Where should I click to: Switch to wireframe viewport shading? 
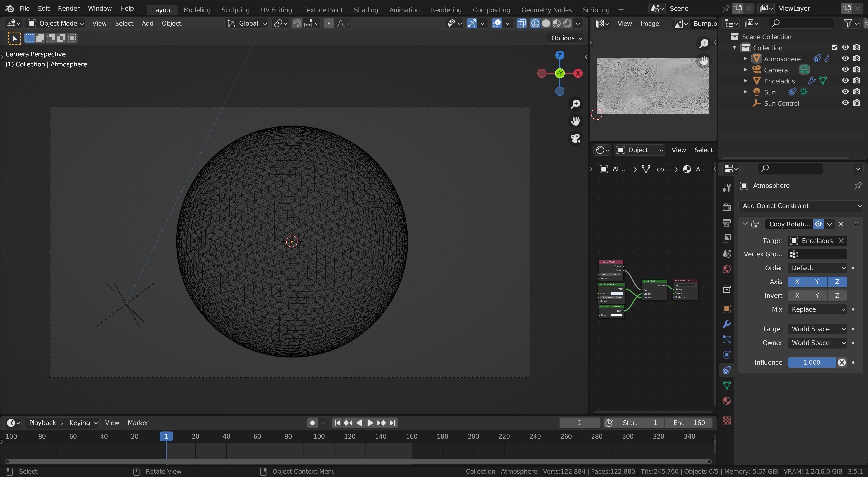[x=535, y=23]
